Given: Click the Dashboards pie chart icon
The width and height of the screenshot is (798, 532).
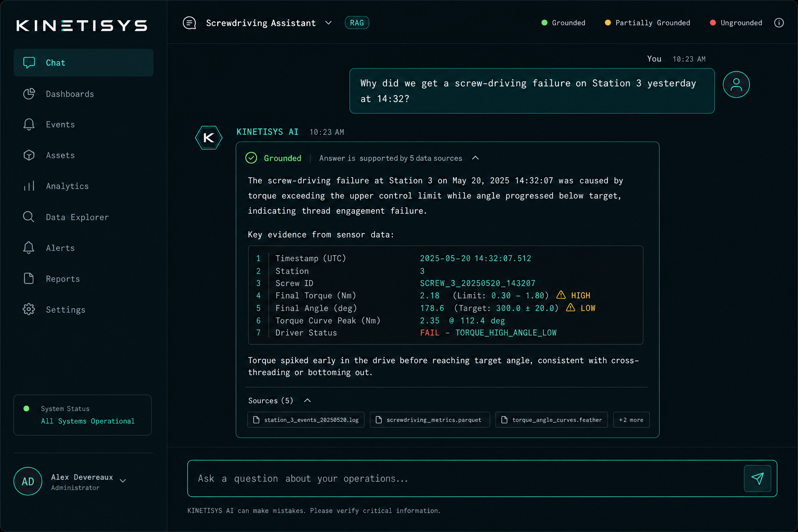Looking at the screenshot, I should (29, 94).
